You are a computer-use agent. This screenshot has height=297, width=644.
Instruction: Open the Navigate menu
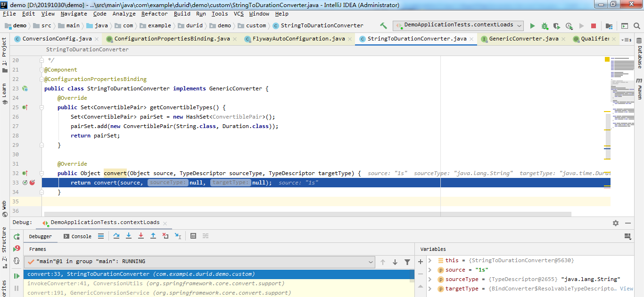(74, 14)
